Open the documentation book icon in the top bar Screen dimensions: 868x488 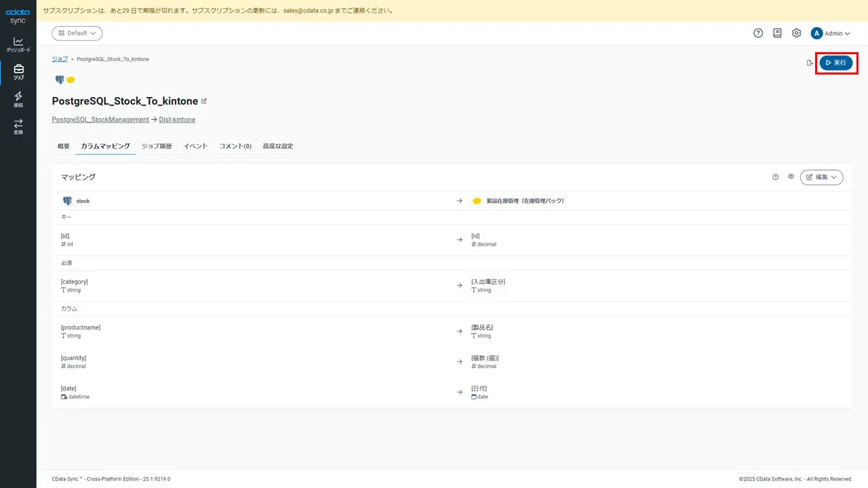click(x=777, y=33)
